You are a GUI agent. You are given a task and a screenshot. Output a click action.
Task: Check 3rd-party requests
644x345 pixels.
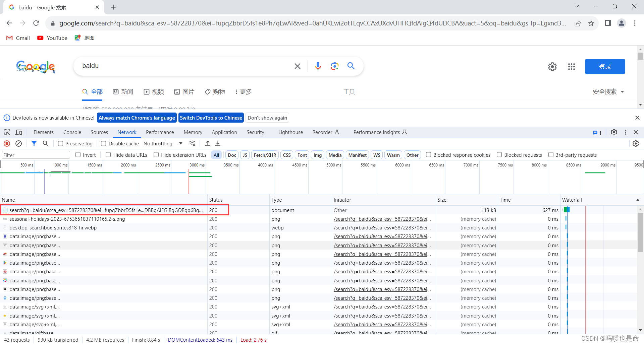[551, 155]
